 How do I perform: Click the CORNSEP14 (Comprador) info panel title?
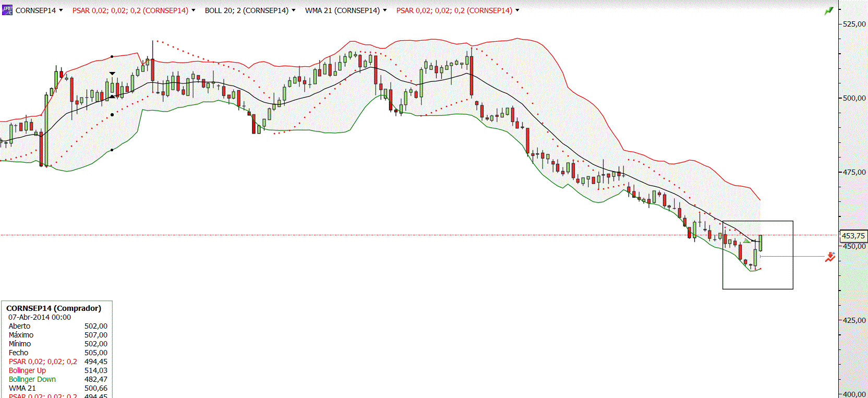click(x=54, y=308)
